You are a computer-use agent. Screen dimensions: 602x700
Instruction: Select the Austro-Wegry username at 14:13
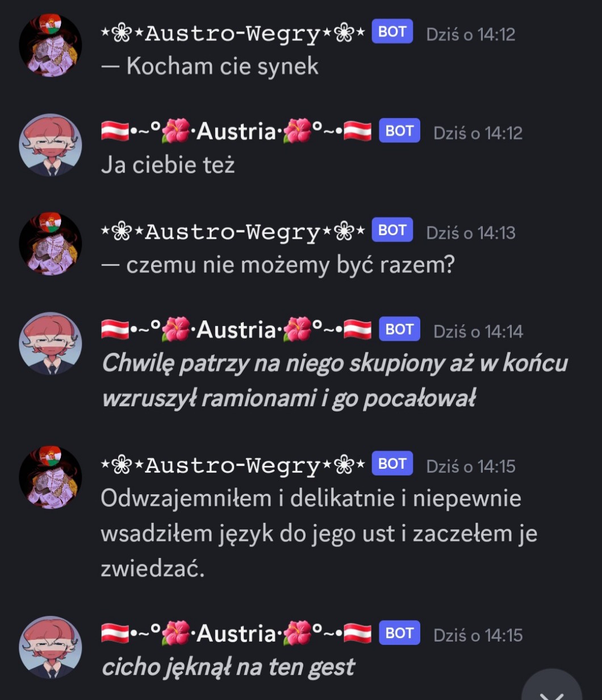[x=232, y=232]
